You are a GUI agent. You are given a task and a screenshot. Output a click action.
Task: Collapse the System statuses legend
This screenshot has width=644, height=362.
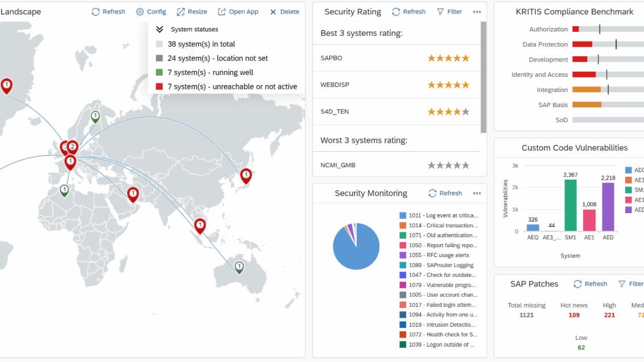pyautogui.click(x=159, y=30)
